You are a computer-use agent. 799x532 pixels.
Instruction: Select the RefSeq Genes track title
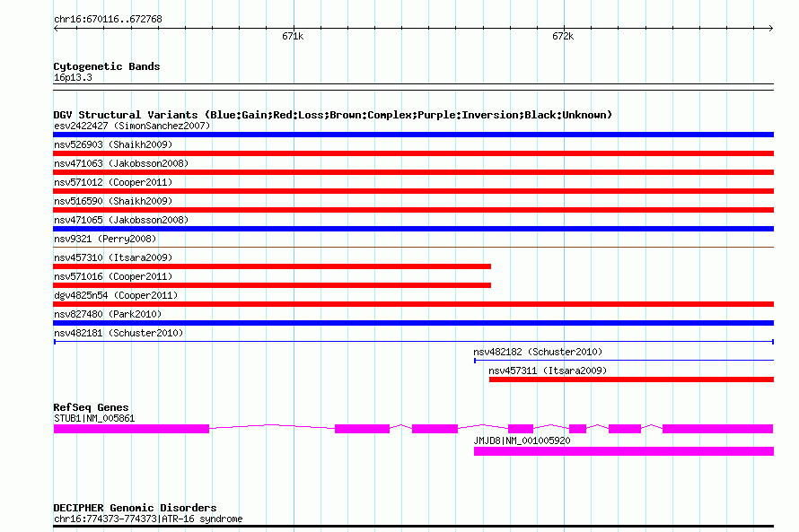click(92, 407)
